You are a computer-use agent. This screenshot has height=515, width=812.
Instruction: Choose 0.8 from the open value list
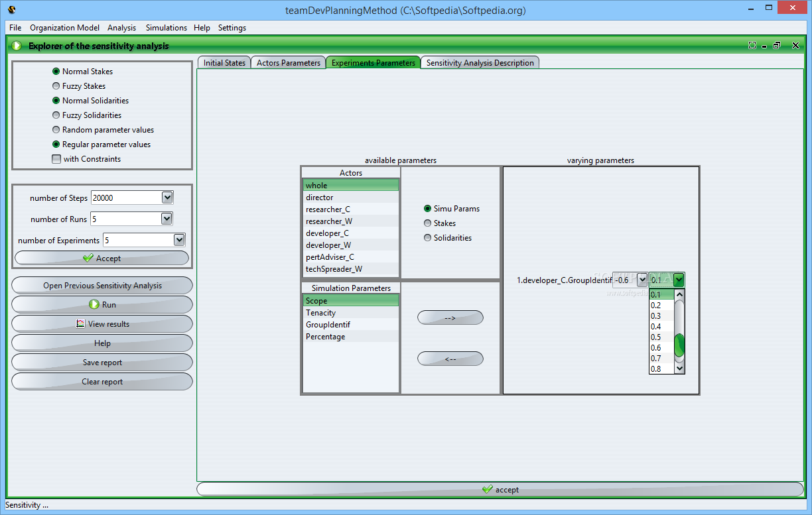[661, 369]
